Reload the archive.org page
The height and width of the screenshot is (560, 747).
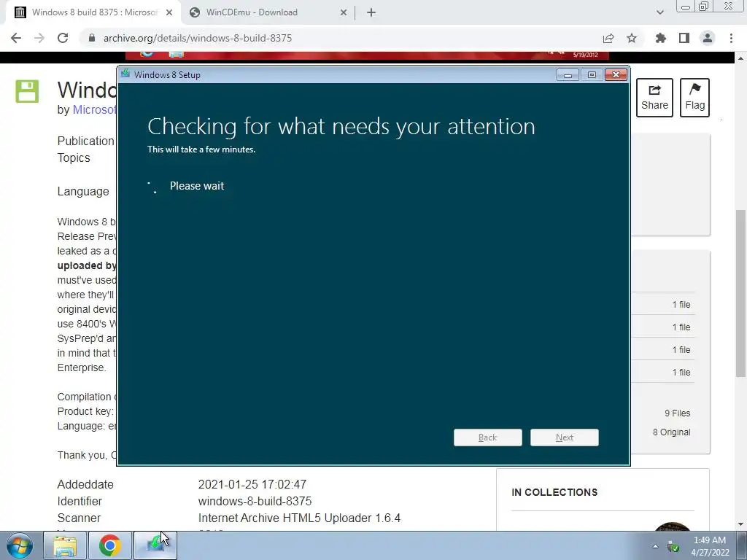(x=63, y=38)
